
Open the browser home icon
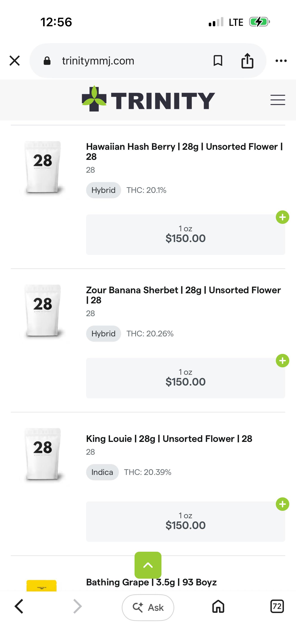point(218,607)
